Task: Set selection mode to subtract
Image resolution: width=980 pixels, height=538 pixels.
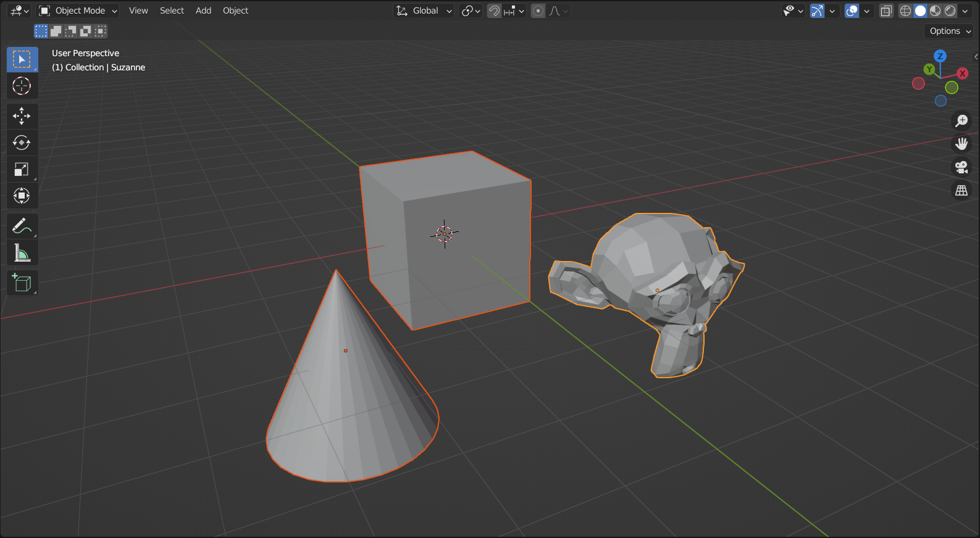Action: coord(70,31)
